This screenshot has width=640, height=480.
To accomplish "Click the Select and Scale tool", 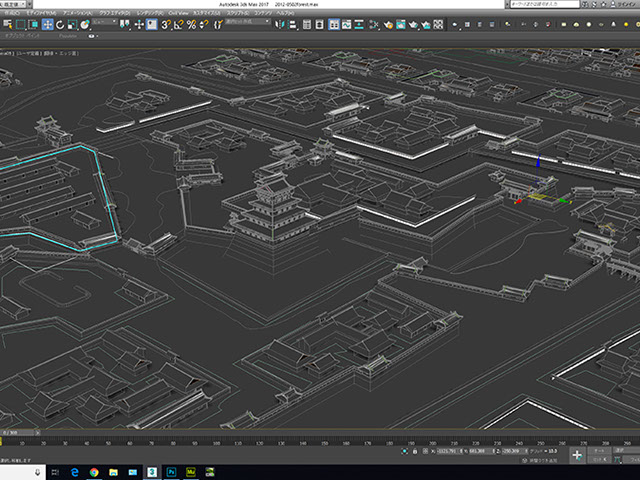I will 72,24.
